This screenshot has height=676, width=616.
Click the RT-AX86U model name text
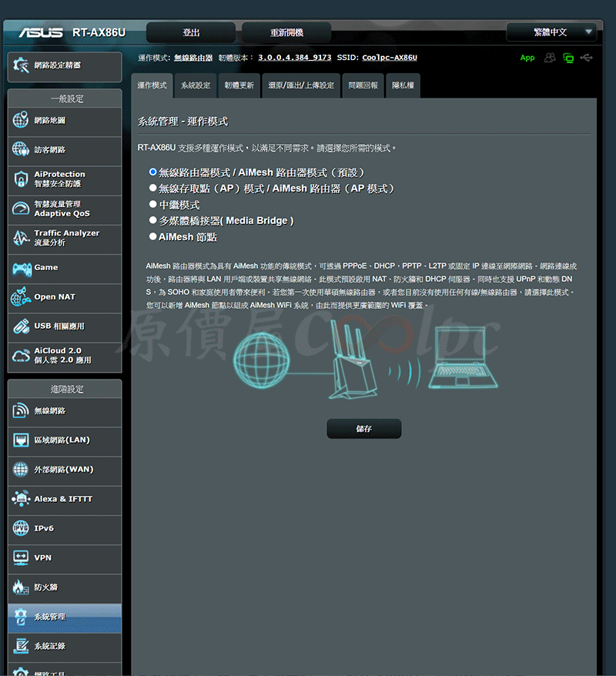99,33
